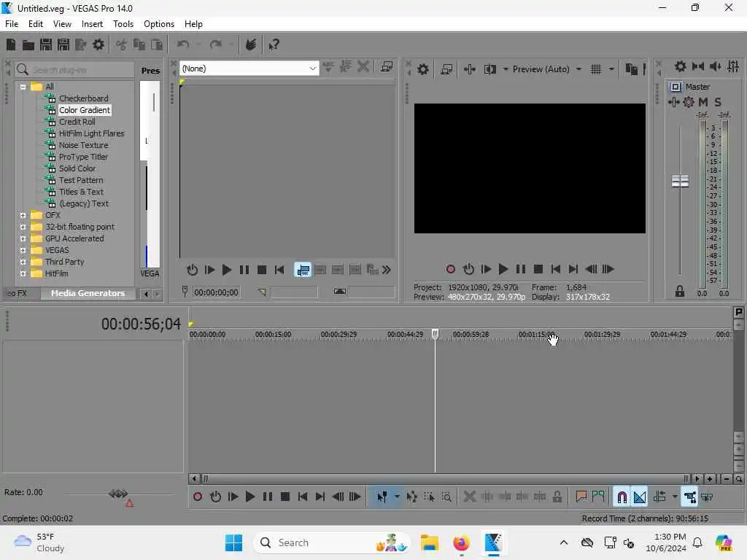
Task: Click the Redo arrow in main toolbar
Action: coord(216,44)
